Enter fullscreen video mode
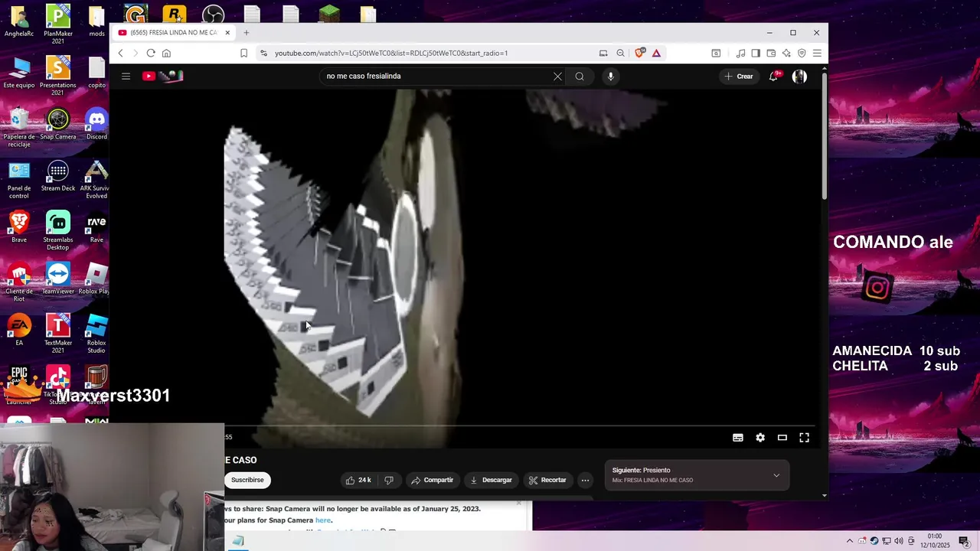The image size is (980, 551). tap(805, 438)
